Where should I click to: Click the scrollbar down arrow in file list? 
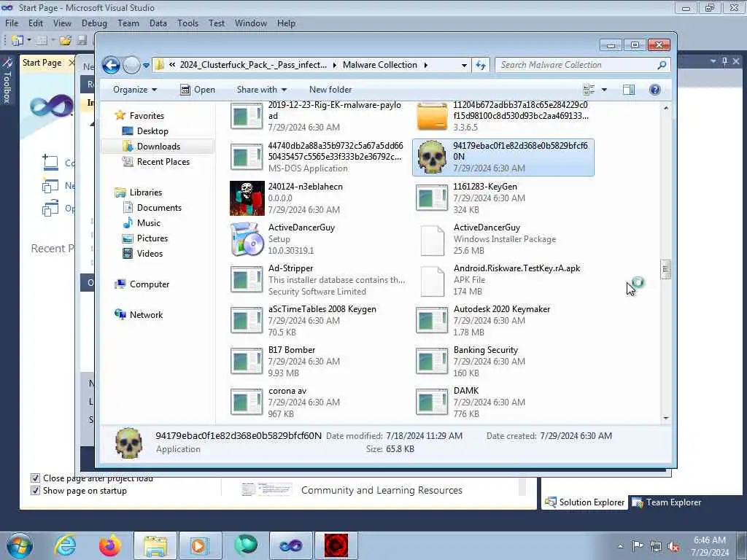pos(666,418)
